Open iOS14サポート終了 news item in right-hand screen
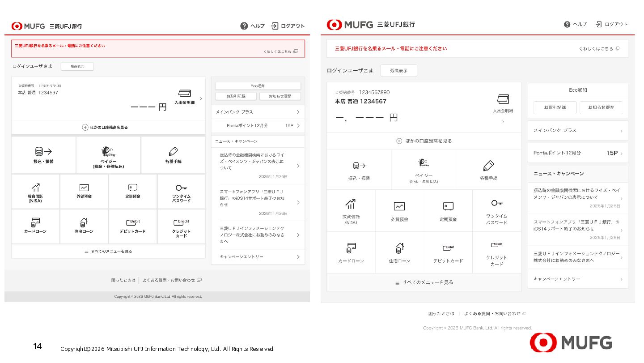This screenshot has height=363, width=644. (578, 230)
